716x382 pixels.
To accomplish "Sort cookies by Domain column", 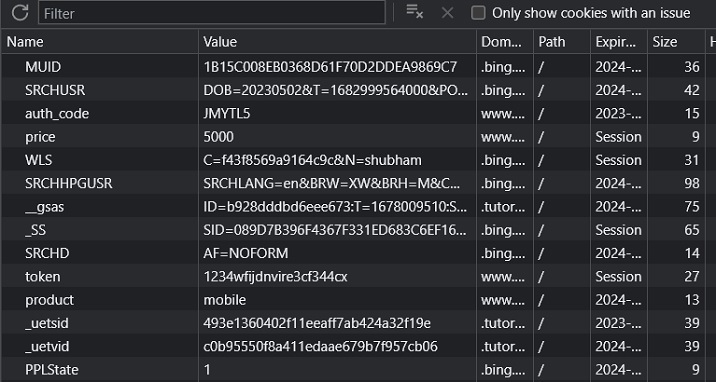I will click(505, 42).
